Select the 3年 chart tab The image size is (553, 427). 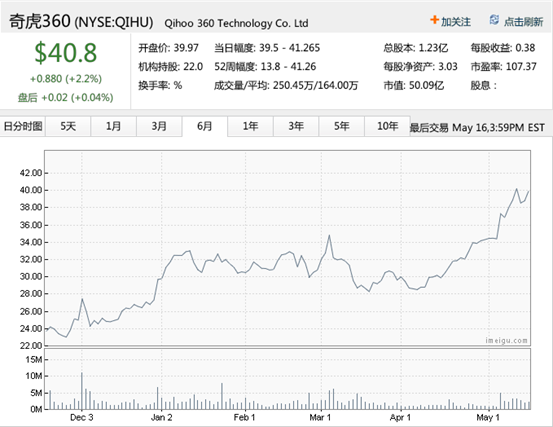coord(296,126)
